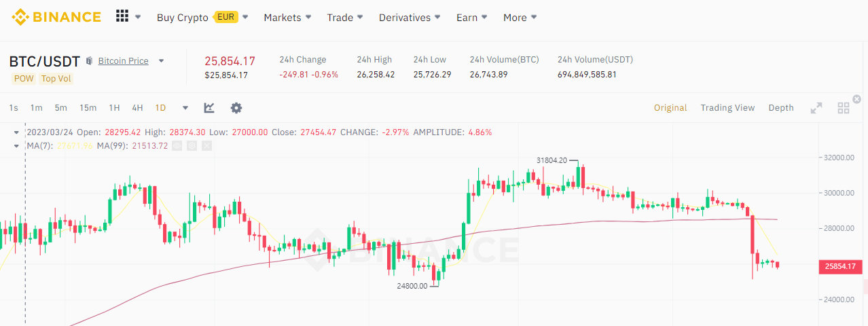Open the Earn menu
Screen dimensions: 868x326
(x=472, y=17)
